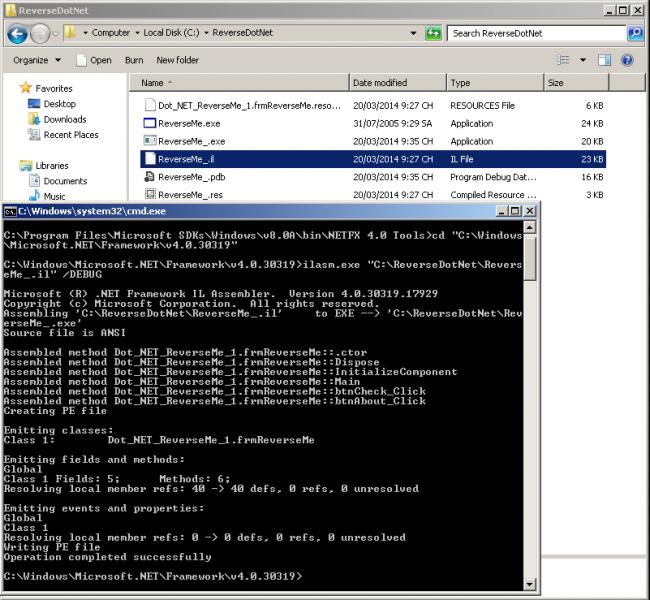
Task: Click the Documents icon in sidebar
Action: click(34, 181)
